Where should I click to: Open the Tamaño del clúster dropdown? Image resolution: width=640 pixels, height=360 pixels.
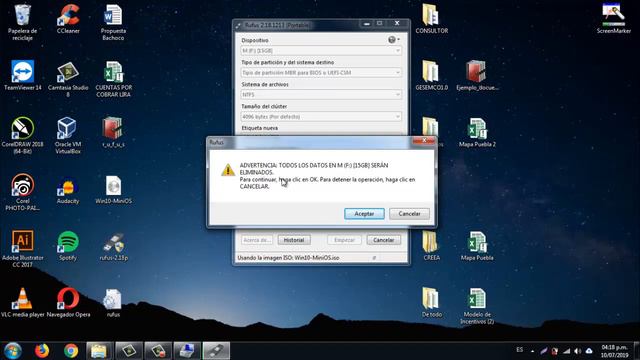(x=321, y=117)
